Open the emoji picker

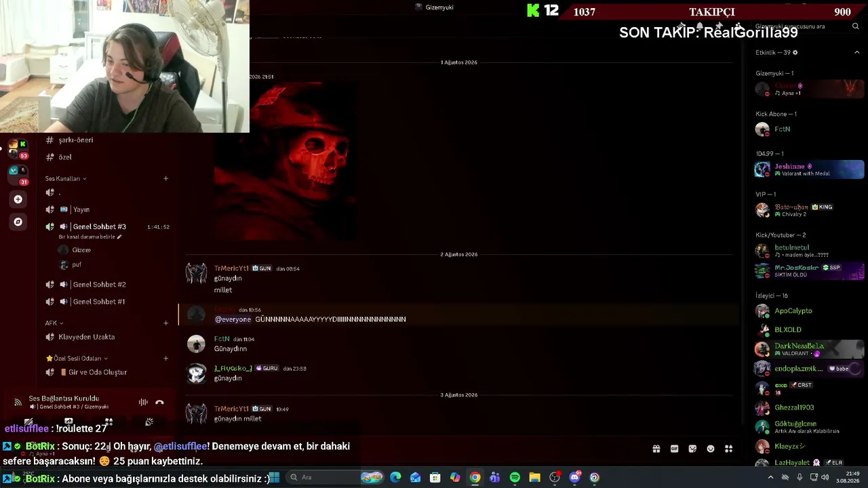pos(711,449)
